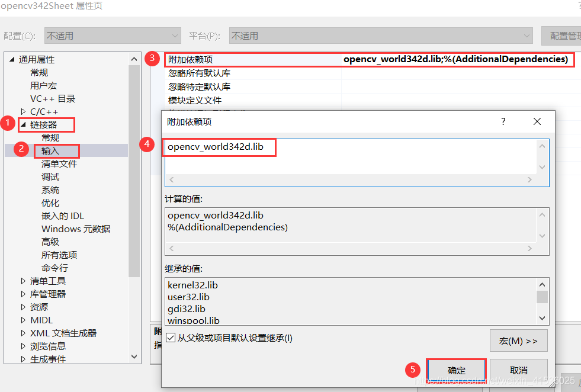Select 输入 under 链接器
The height and width of the screenshot is (392, 581).
click(50, 151)
